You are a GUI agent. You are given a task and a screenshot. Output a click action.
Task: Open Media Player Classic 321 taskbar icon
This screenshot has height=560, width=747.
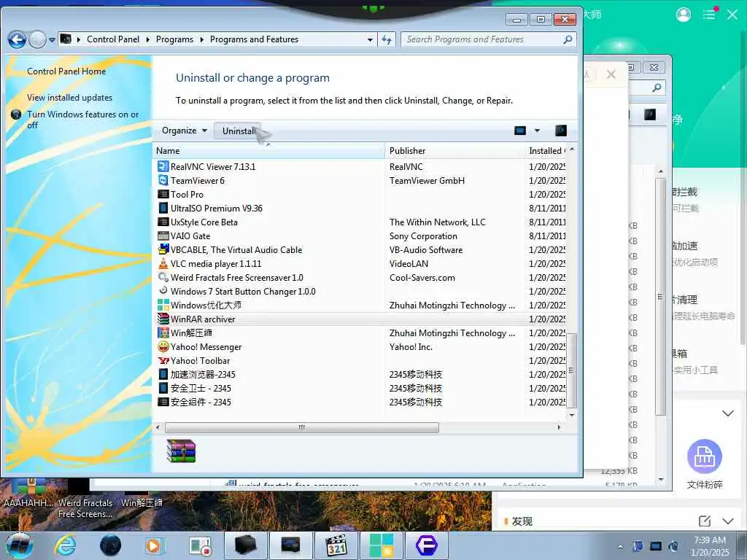tap(336, 545)
